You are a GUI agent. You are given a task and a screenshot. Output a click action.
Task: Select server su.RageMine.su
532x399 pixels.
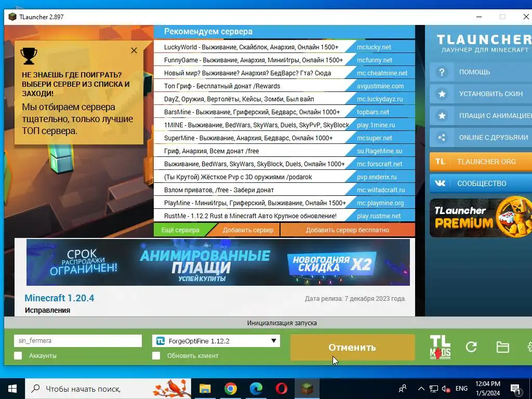point(284,151)
